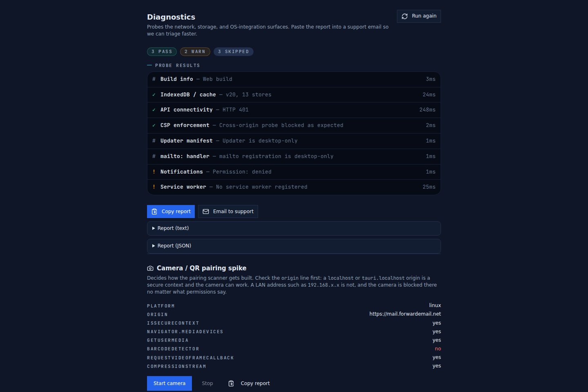Click the checkmark icon on the CSP enforcement row
The width and height of the screenshot is (588, 392).
pyautogui.click(x=154, y=125)
